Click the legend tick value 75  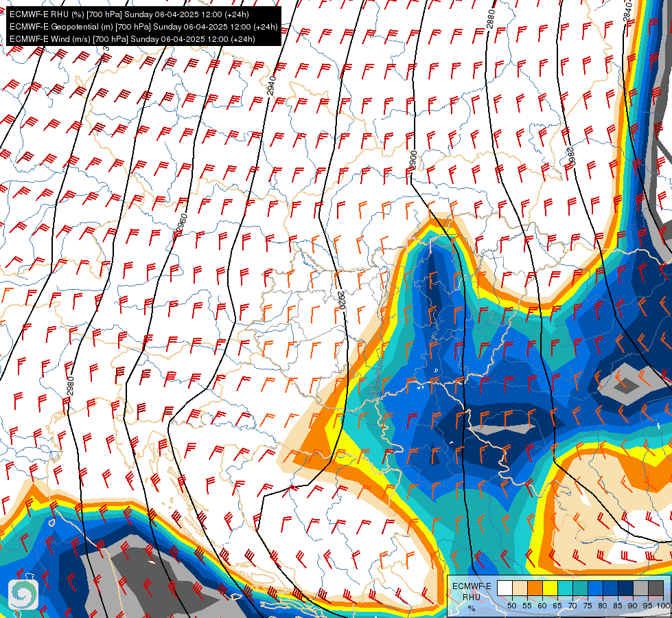pos(588,606)
